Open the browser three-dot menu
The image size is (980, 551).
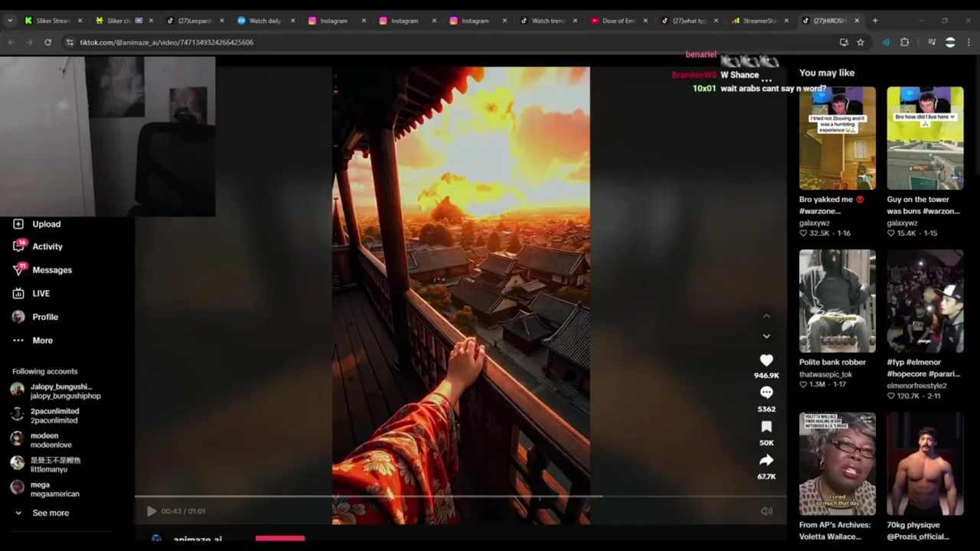click(969, 42)
